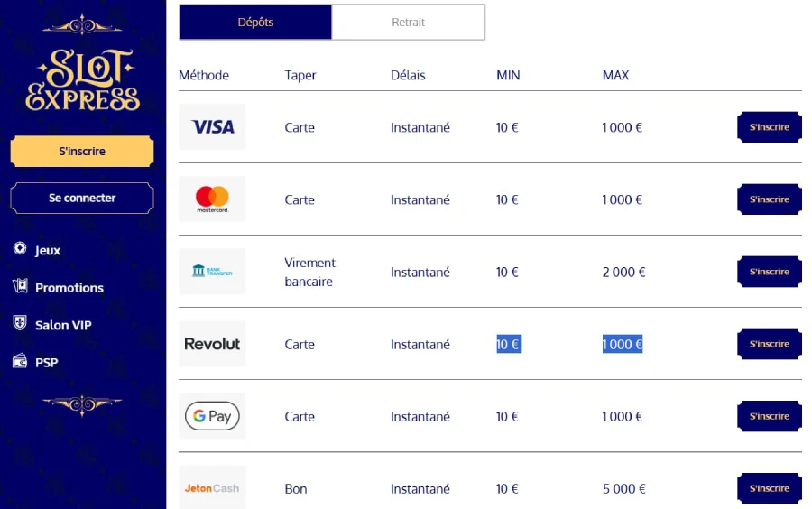Viewport: 812px width, 509px height.
Task: Click the Google Pay logo
Action: coord(212,416)
